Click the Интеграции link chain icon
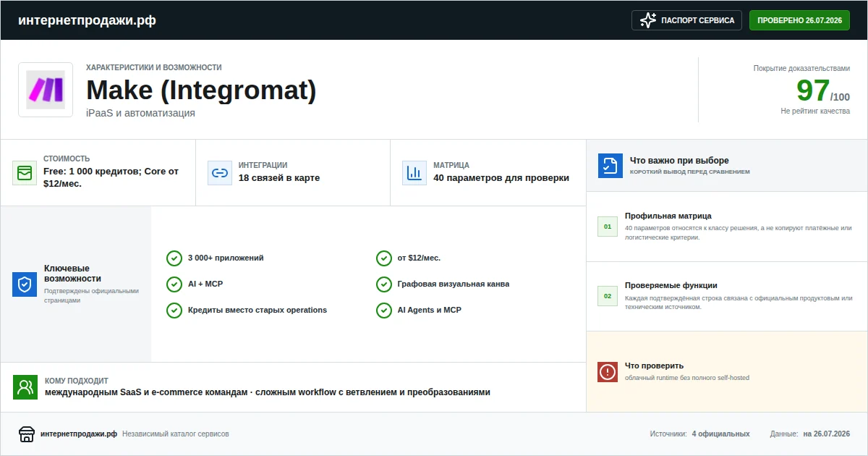 [219, 173]
